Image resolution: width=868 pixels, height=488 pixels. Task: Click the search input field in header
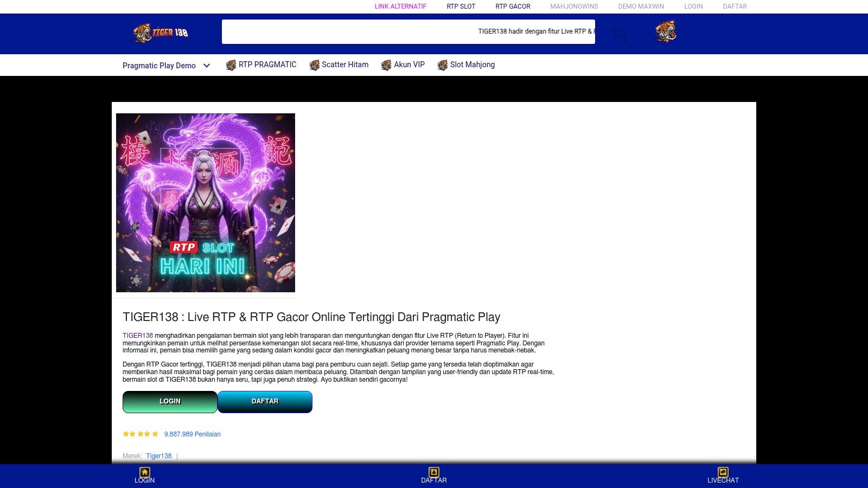tap(347, 32)
